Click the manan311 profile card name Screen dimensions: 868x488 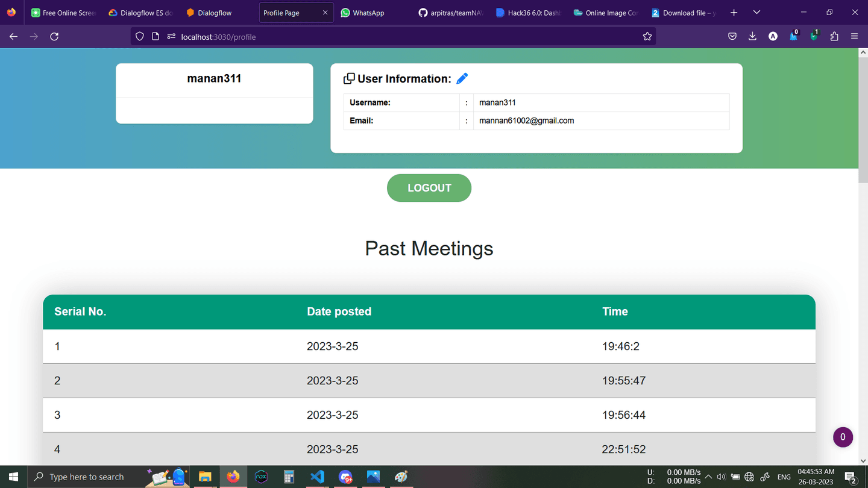point(214,78)
